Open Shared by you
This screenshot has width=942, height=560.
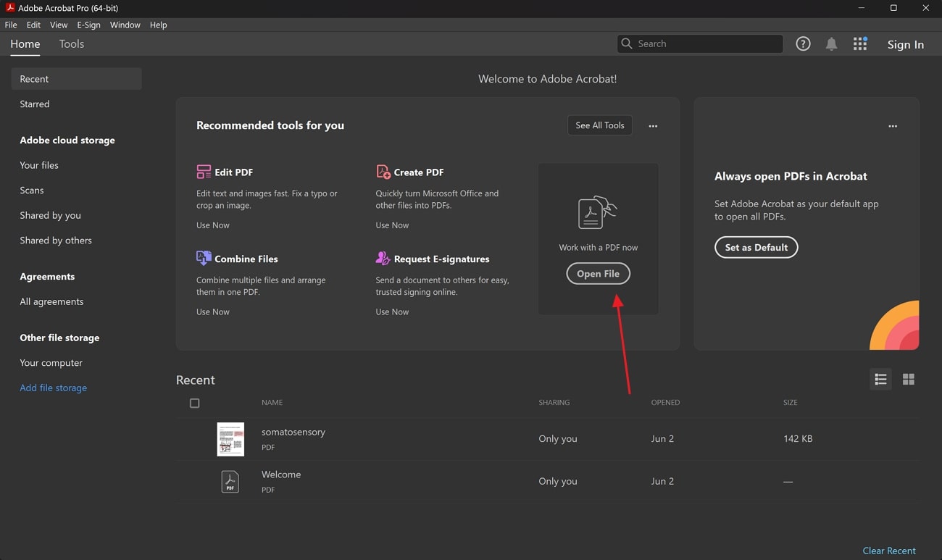coord(50,215)
